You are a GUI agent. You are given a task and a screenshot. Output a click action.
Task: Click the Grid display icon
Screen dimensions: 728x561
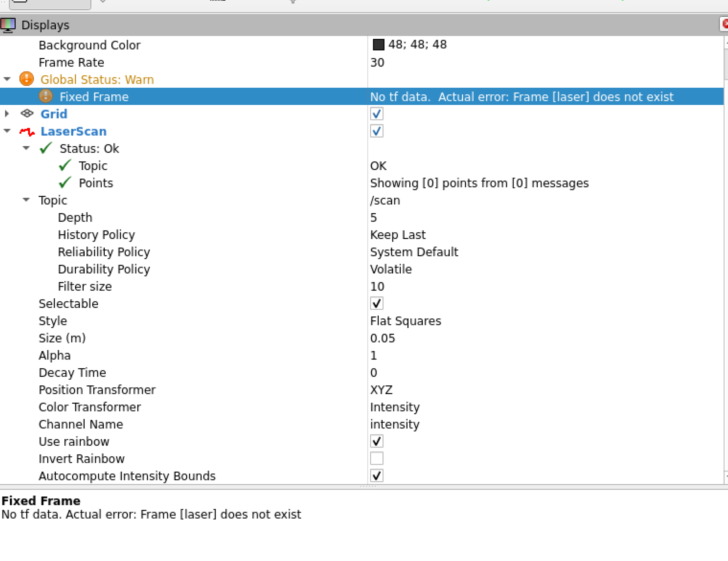[x=27, y=114]
